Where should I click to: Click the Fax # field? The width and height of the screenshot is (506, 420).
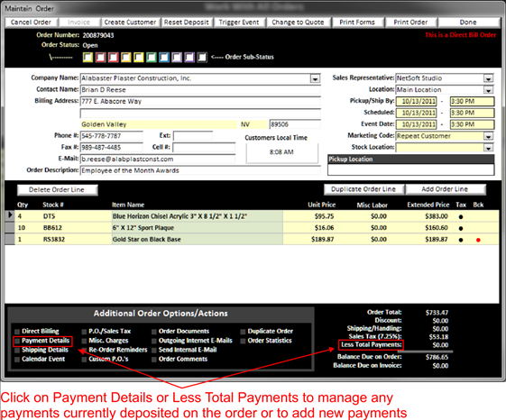point(112,148)
